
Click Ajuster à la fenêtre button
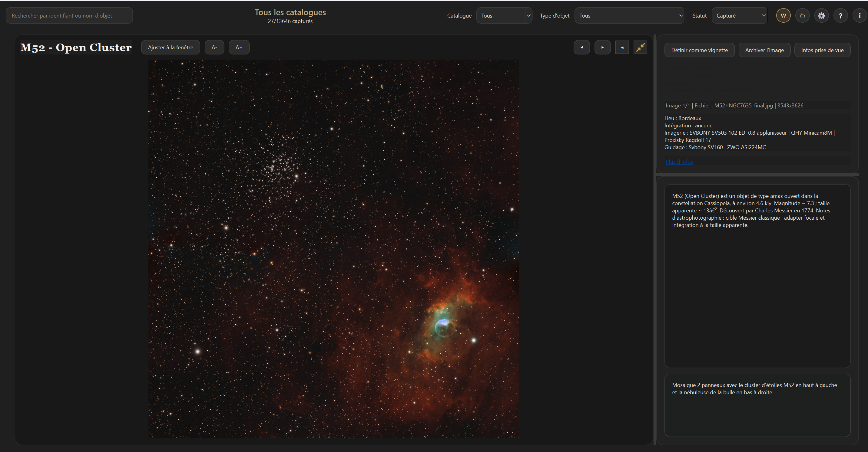(x=171, y=47)
